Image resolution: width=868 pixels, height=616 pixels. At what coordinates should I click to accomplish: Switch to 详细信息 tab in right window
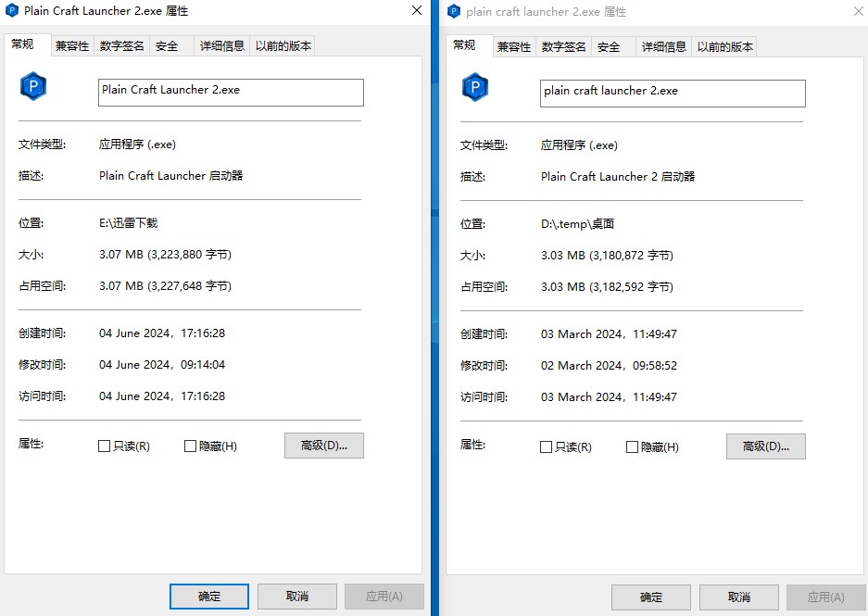tap(663, 47)
